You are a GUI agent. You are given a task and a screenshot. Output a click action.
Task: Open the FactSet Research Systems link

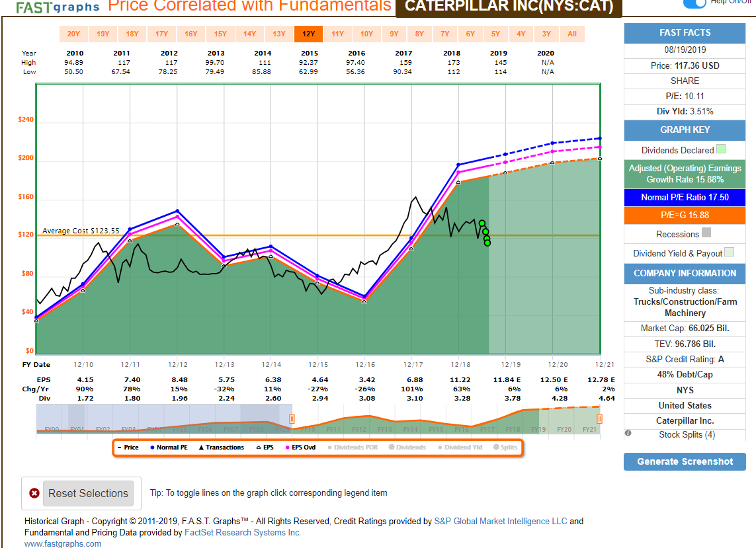click(x=243, y=532)
